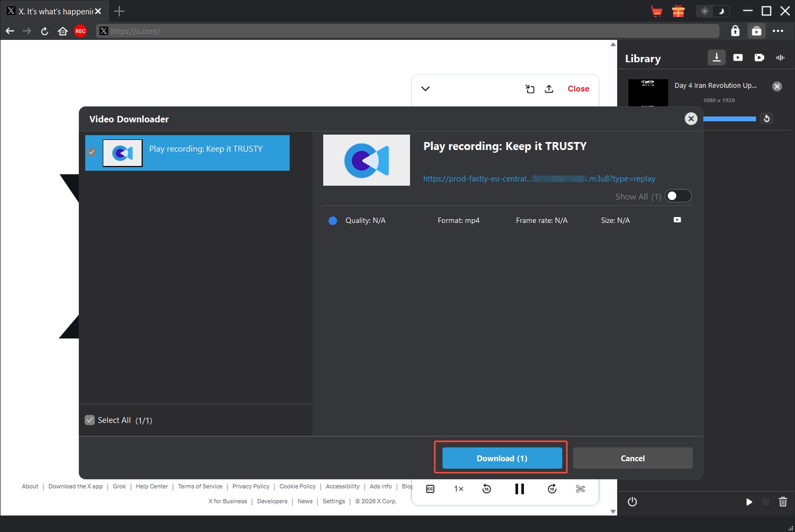Click the trash delete icon in Library
Screen dimensions: 795x532
click(783, 502)
